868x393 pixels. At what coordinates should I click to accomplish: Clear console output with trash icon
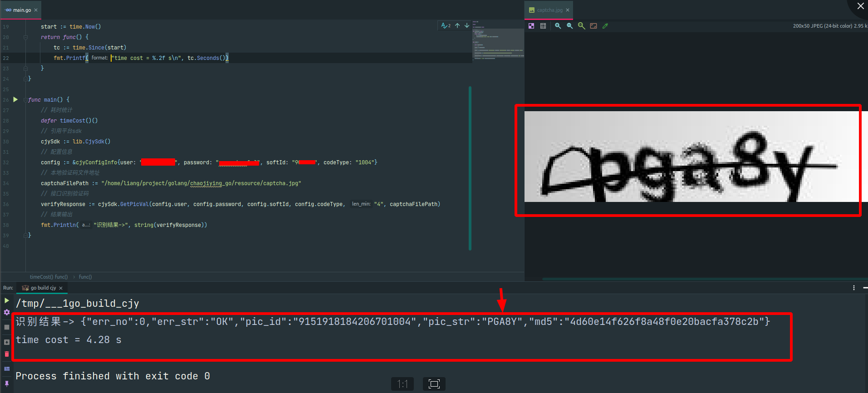click(x=7, y=354)
